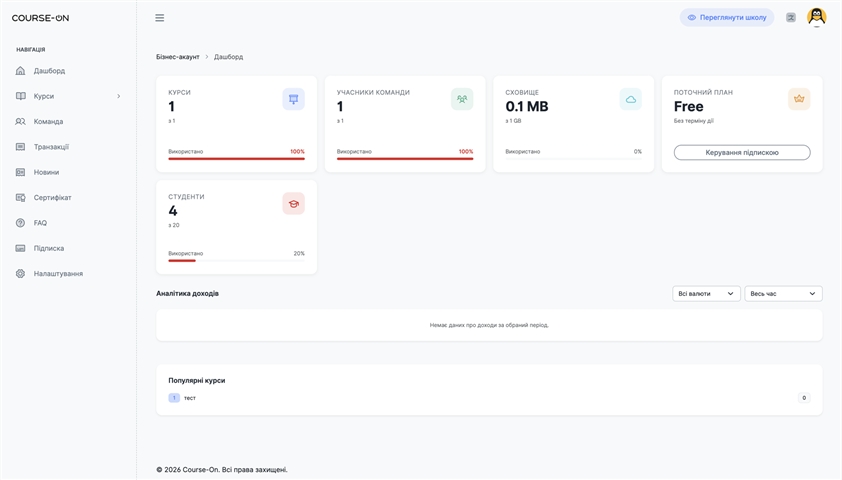Click the team icon on Учасники команди card

pyautogui.click(x=462, y=99)
